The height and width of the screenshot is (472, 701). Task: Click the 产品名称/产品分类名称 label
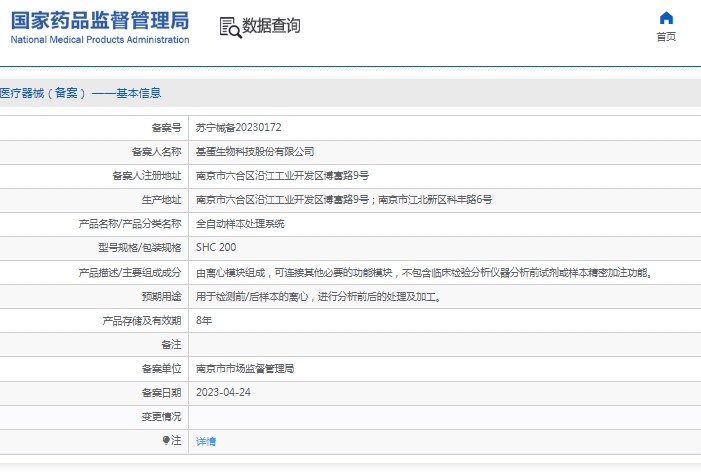click(130, 224)
